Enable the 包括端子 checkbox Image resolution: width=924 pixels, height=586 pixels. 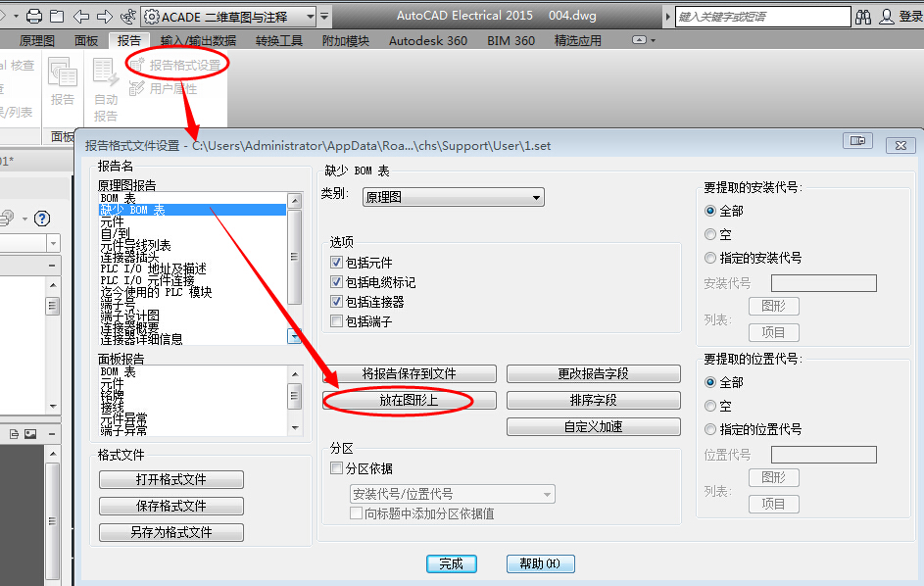[337, 321]
